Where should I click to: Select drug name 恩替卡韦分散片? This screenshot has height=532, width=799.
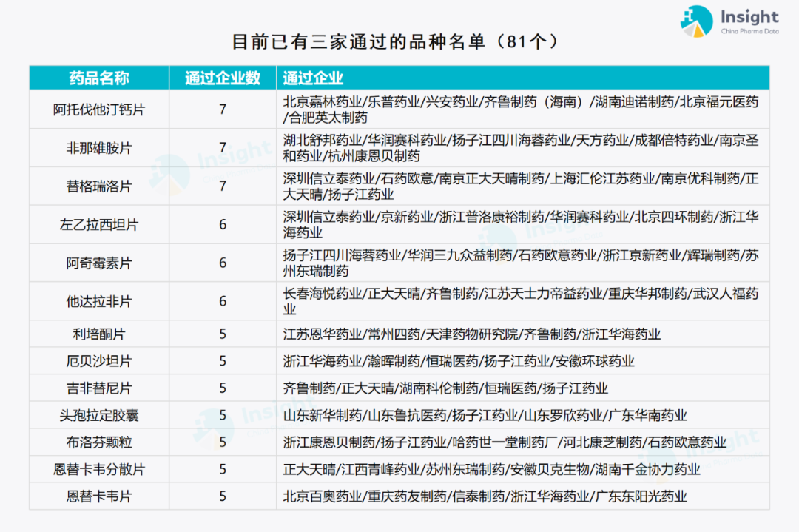tap(99, 469)
